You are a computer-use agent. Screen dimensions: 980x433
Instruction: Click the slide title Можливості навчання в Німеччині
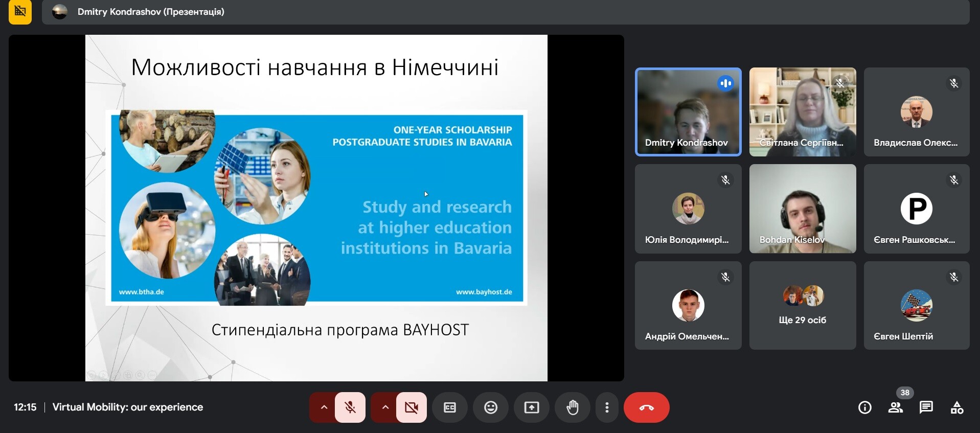pyautogui.click(x=315, y=67)
